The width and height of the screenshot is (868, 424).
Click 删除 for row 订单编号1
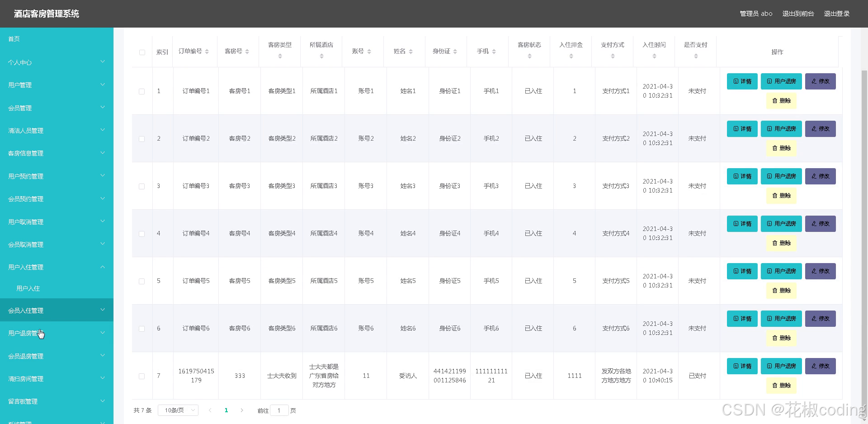(781, 101)
